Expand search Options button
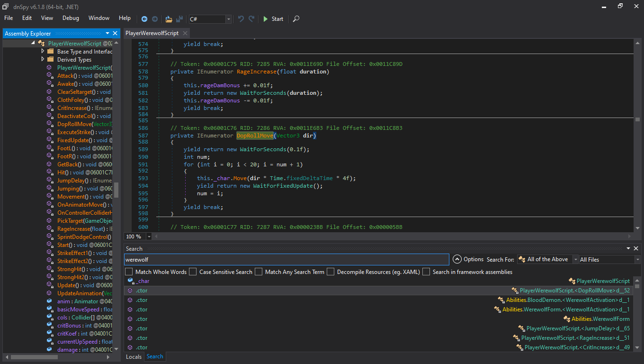This screenshot has height=364, width=644. [468, 259]
